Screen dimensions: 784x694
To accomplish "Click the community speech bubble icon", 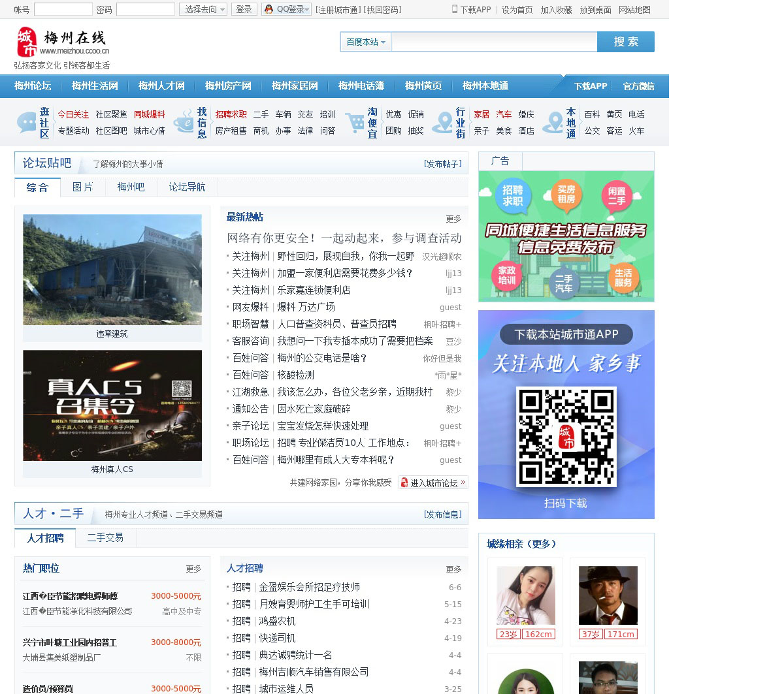I will point(26,122).
